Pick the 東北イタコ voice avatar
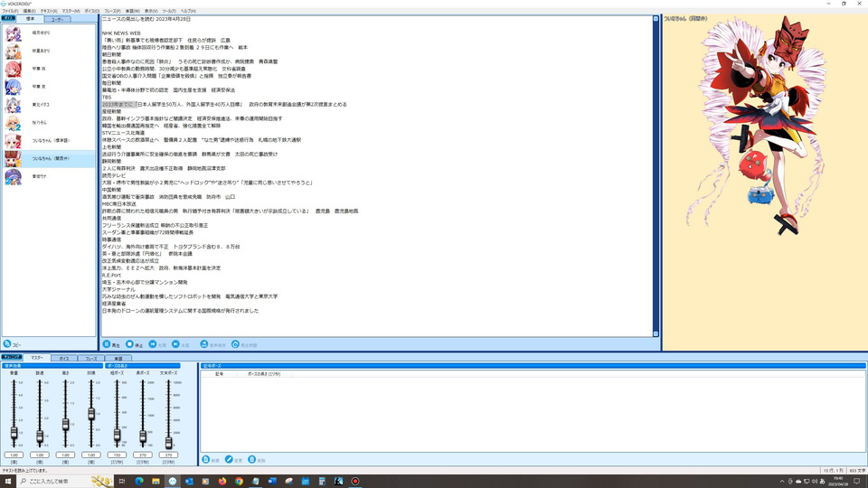This screenshot has width=868, height=488. pos(14,105)
